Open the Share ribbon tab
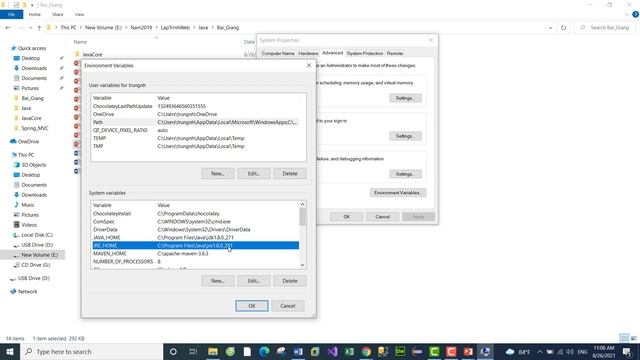 (x=58, y=14)
